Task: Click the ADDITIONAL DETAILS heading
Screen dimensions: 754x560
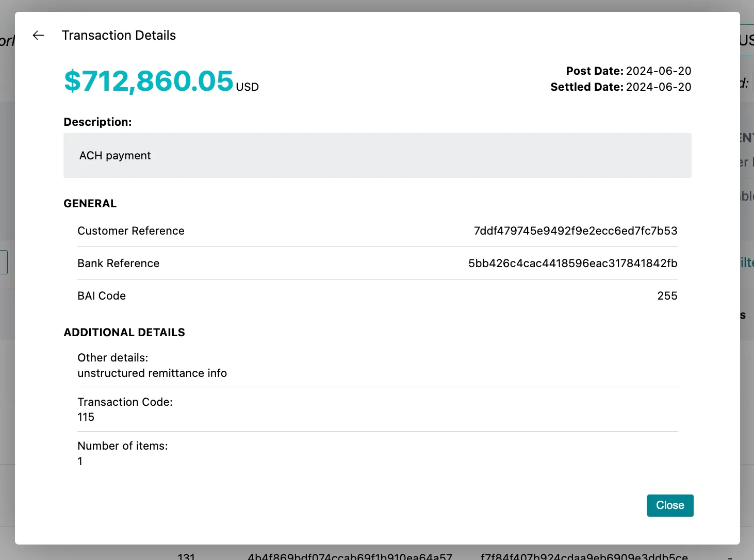Action: click(124, 333)
